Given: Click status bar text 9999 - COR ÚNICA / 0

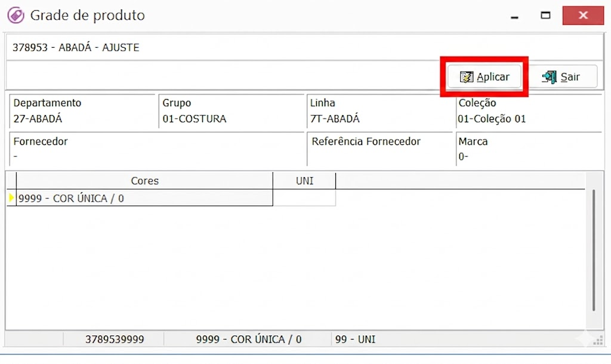Looking at the screenshot, I should [x=249, y=340].
